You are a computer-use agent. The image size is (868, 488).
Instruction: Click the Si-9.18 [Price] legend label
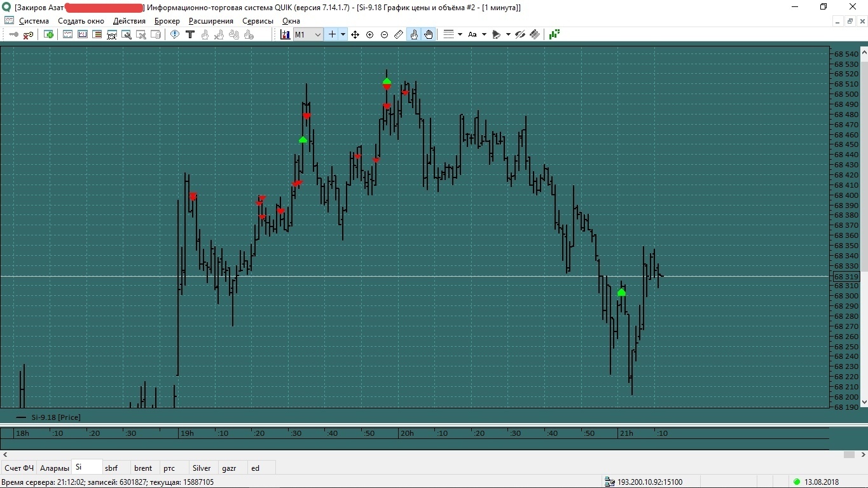pos(56,417)
